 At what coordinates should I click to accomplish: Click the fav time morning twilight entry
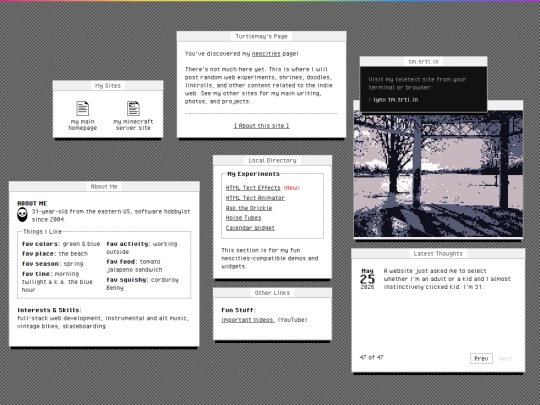tap(57, 282)
